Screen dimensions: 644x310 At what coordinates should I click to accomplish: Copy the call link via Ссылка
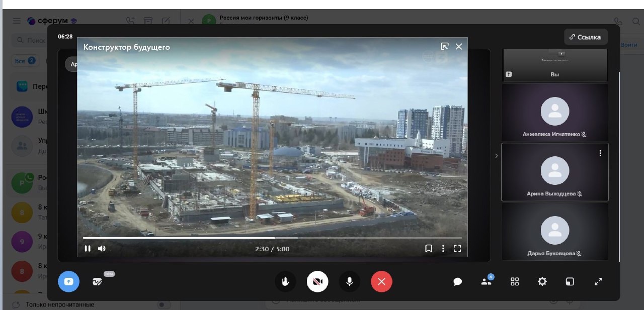click(586, 37)
